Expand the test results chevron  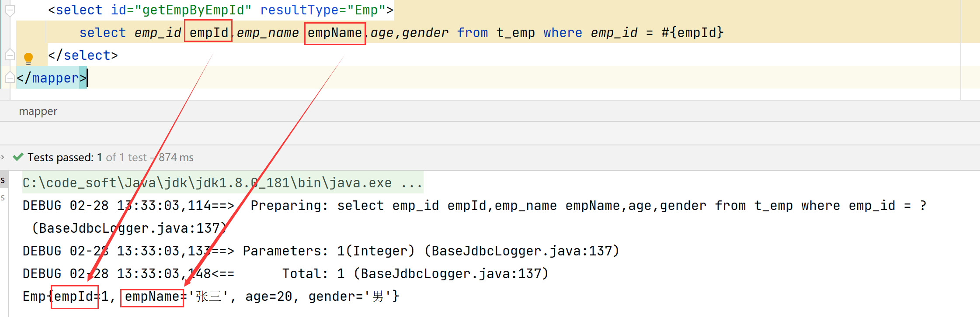tap(3, 157)
